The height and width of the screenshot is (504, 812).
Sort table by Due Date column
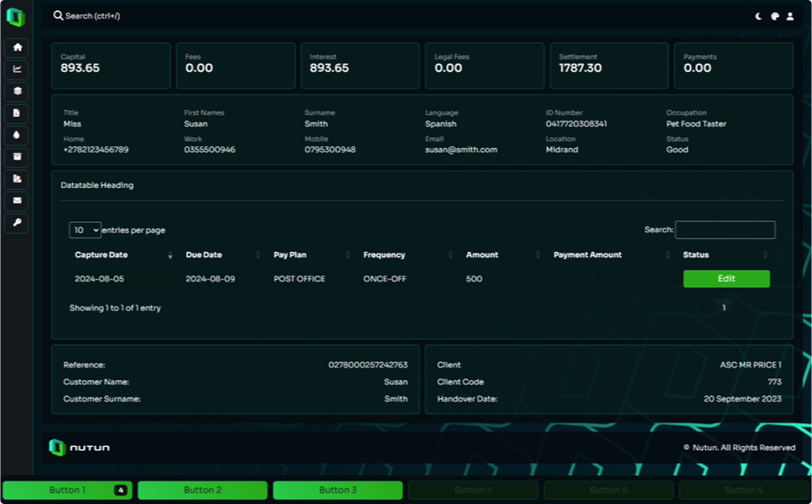[204, 255]
